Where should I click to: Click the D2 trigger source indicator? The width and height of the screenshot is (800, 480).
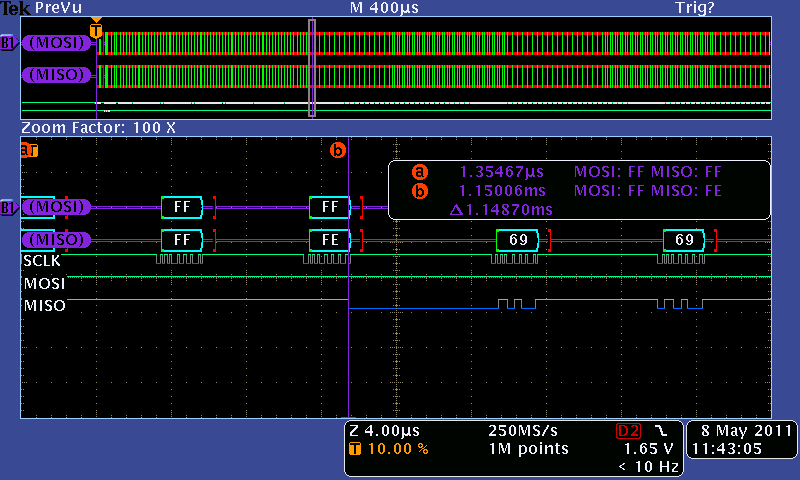click(628, 432)
